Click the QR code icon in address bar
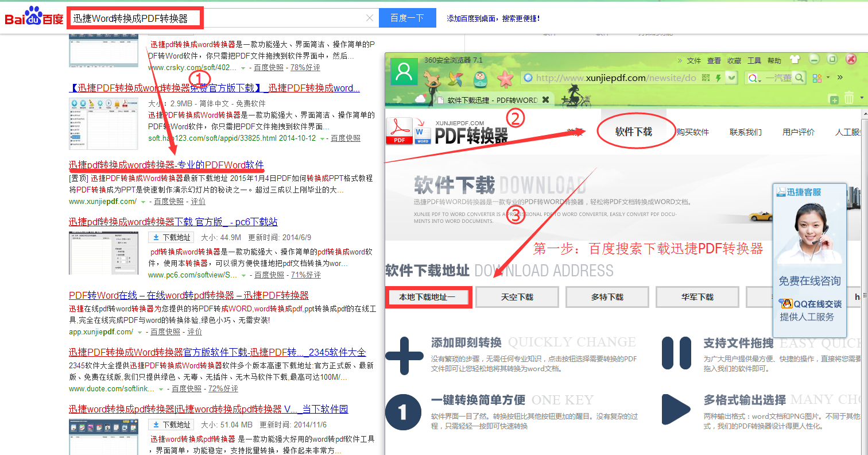868x455 pixels. click(x=706, y=78)
